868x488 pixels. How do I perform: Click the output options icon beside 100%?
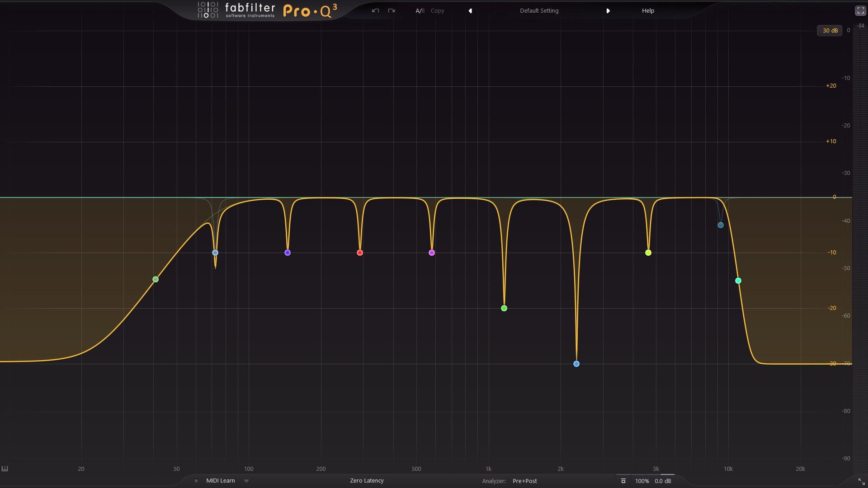coord(623,481)
